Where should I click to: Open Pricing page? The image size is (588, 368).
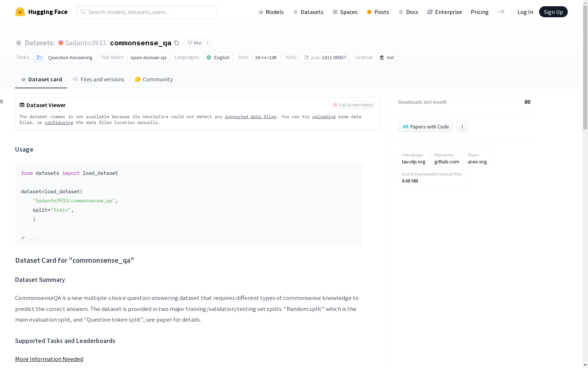[480, 12]
